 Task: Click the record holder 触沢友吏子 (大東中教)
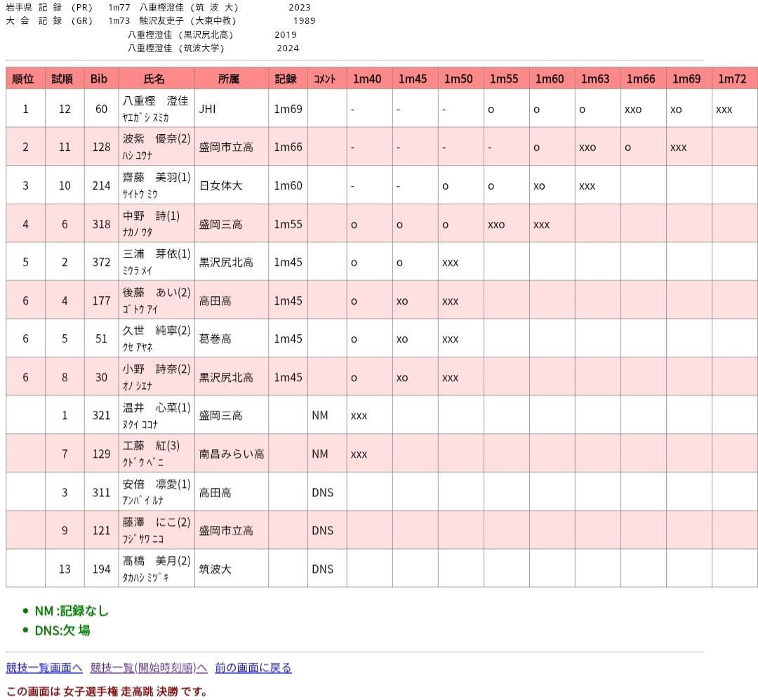(x=187, y=21)
